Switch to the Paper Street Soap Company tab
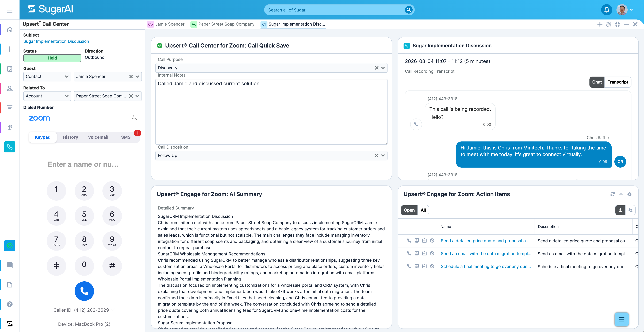The image size is (644, 332). tap(223, 24)
